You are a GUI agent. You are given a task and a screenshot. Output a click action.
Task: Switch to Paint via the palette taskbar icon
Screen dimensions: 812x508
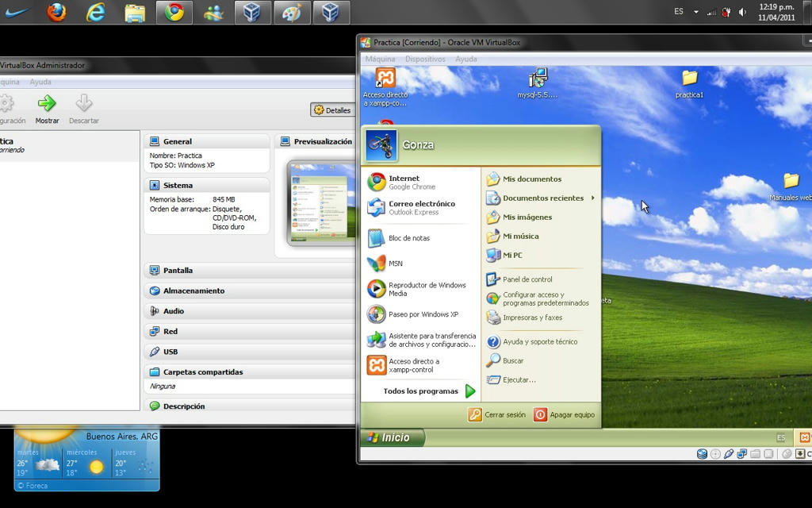click(x=292, y=12)
